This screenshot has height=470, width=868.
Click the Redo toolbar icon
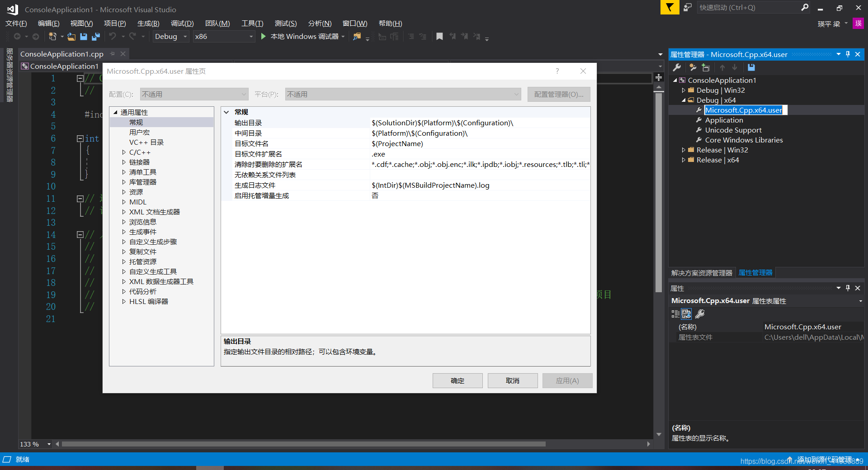click(132, 36)
